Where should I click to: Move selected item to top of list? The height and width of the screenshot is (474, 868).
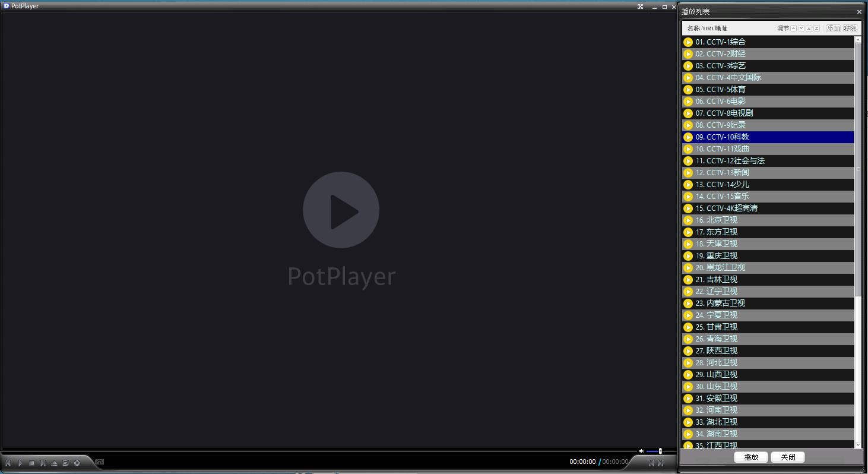click(x=809, y=28)
